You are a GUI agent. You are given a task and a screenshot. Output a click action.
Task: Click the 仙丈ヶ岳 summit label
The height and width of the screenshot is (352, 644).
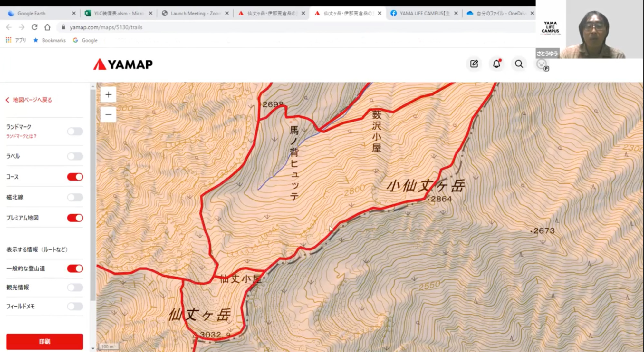[200, 315]
